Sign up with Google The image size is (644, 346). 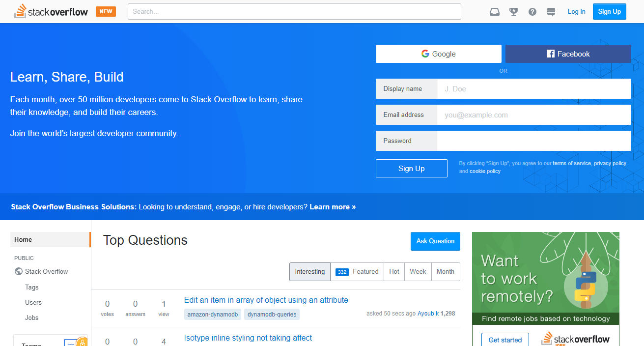click(x=439, y=54)
